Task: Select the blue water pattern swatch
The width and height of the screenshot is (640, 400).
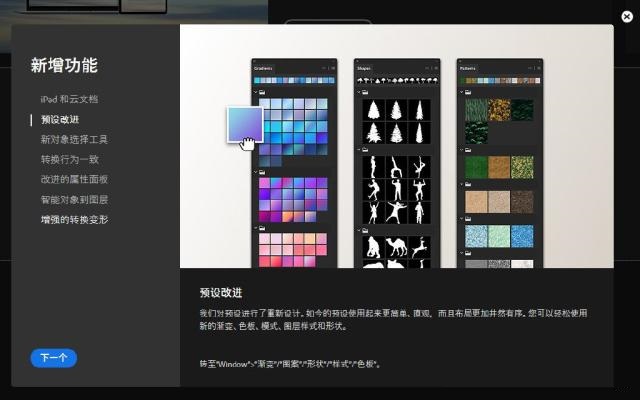Action: 522,236
